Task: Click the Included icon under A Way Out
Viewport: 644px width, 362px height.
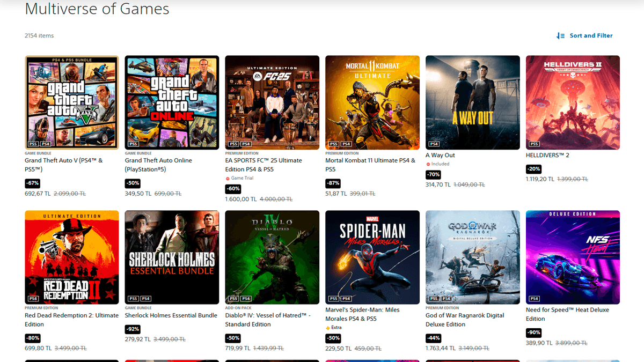Action: pyautogui.click(x=428, y=164)
